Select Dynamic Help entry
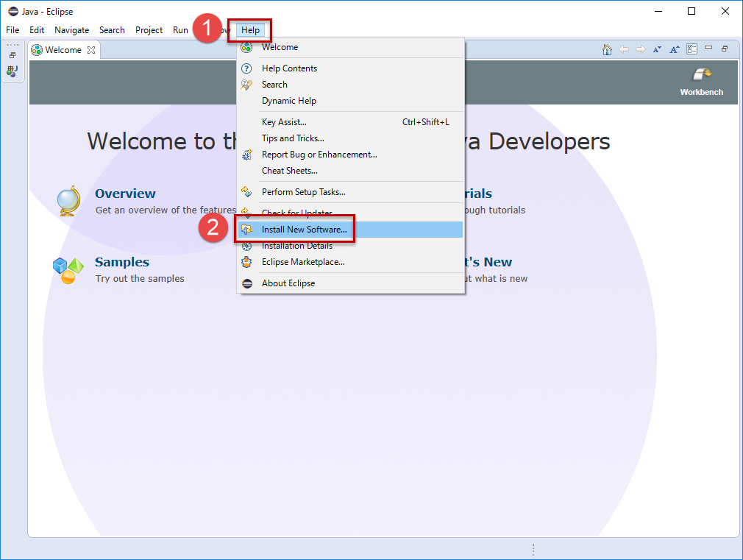This screenshot has height=560, width=743. tap(351, 101)
